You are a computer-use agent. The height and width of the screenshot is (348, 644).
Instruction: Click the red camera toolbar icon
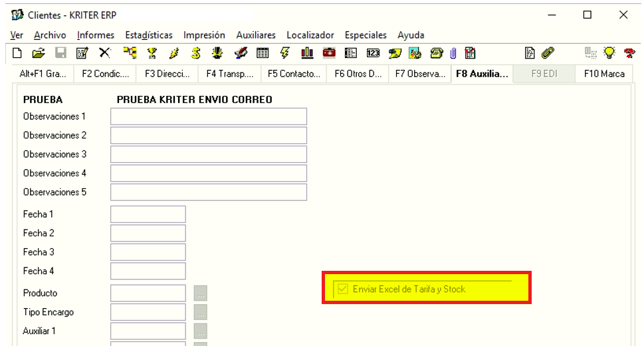pos(329,54)
